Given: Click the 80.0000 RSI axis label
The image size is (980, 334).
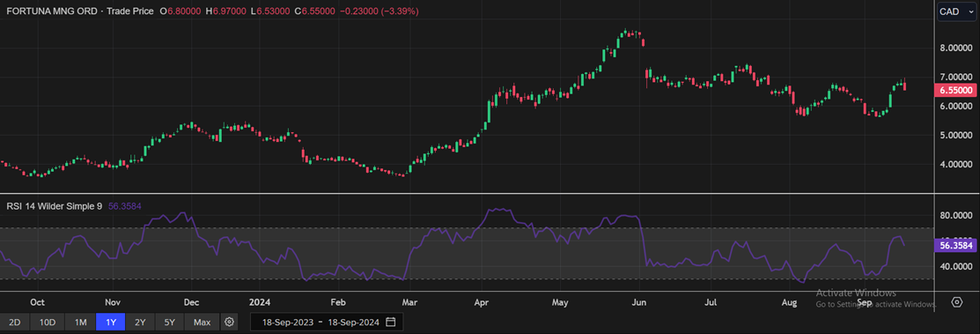Looking at the screenshot, I should pyautogui.click(x=955, y=216).
